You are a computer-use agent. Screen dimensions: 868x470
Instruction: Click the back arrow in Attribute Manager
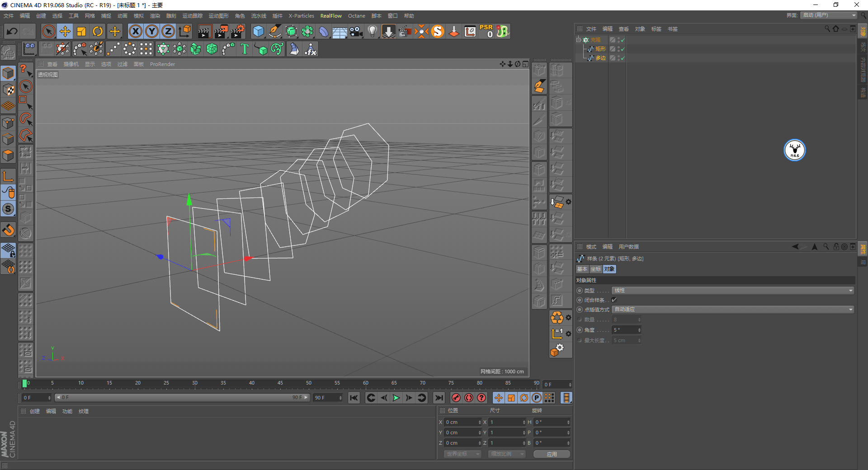pos(795,247)
